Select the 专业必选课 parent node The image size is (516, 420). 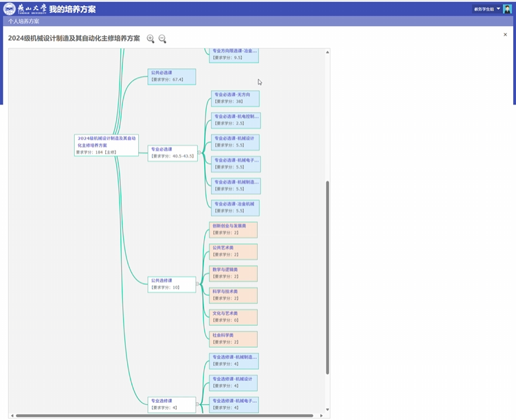pyautogui.click(x=172, y=153)
